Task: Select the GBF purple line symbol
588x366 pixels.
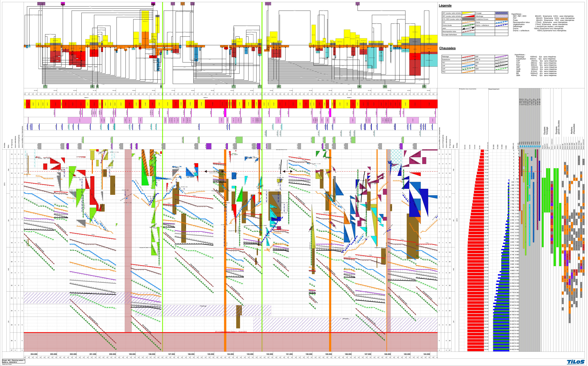Action: coord(501,56)
